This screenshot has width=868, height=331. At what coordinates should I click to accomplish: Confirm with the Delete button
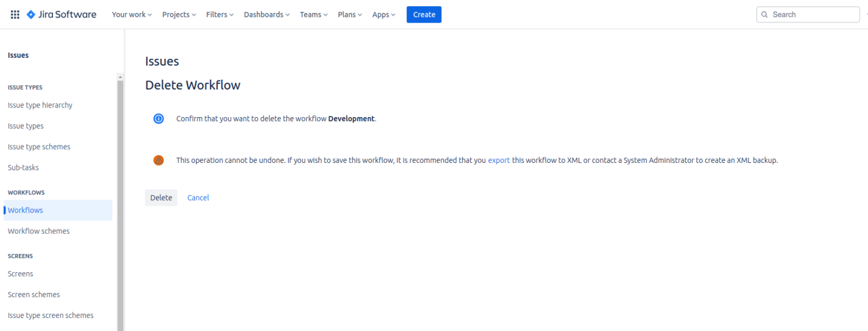tap(161, 197)
